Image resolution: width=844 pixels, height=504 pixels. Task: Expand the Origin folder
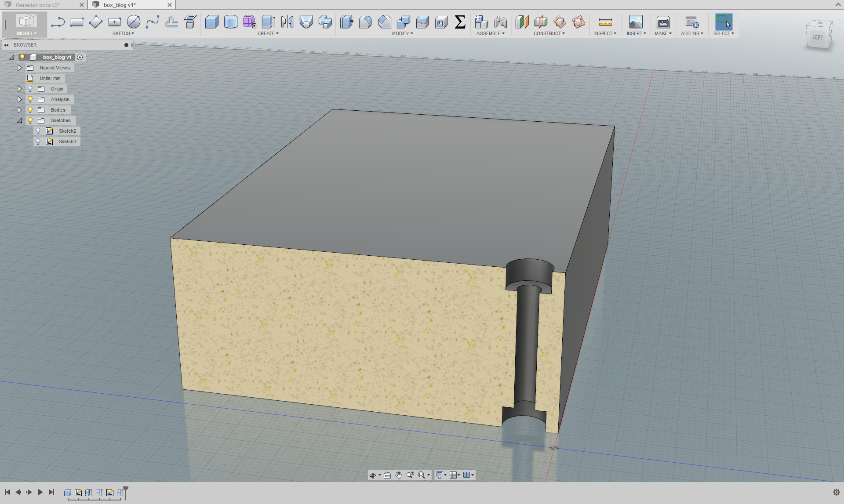[x=19, y=89]
